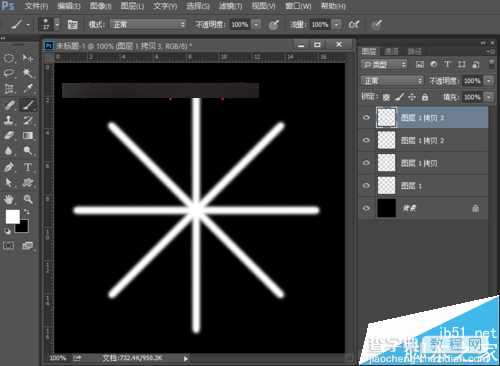Hide layer 图层 1 拷贝 3
Screen dimensions: 500x366
[366, 118]
